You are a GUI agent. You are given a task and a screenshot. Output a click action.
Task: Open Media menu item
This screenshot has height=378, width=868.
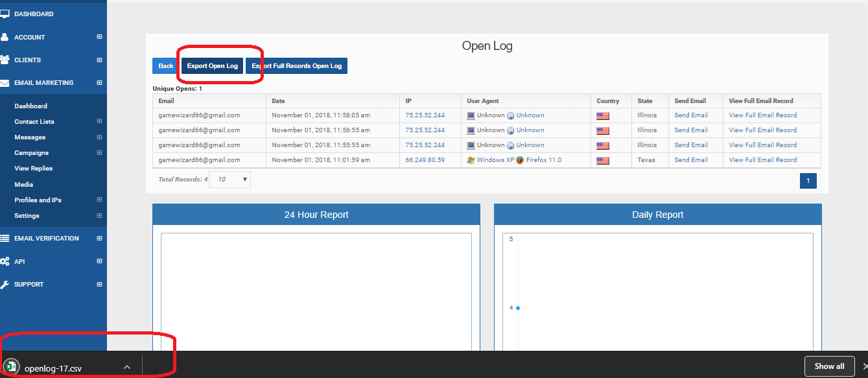(x=23, y=184)
